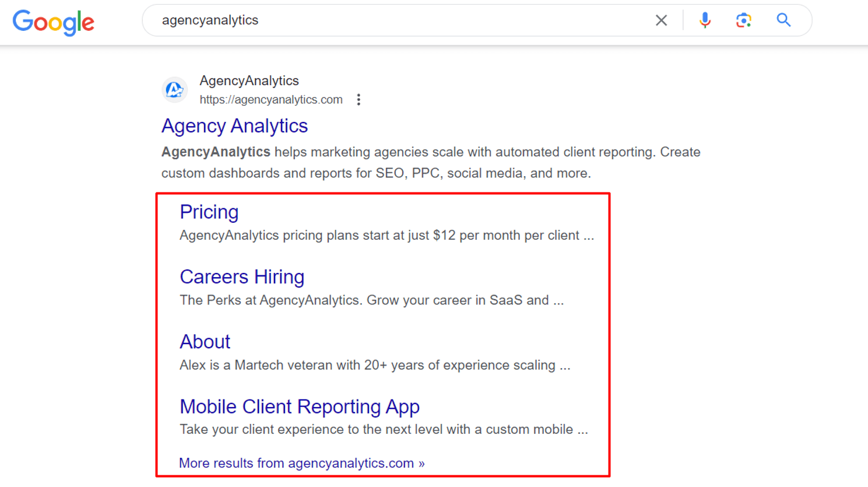Image resolution: width=868 pixels, height=487 pixels.
Task: Start a voice search with the microphone icon
Action: [x=705, y=20]
